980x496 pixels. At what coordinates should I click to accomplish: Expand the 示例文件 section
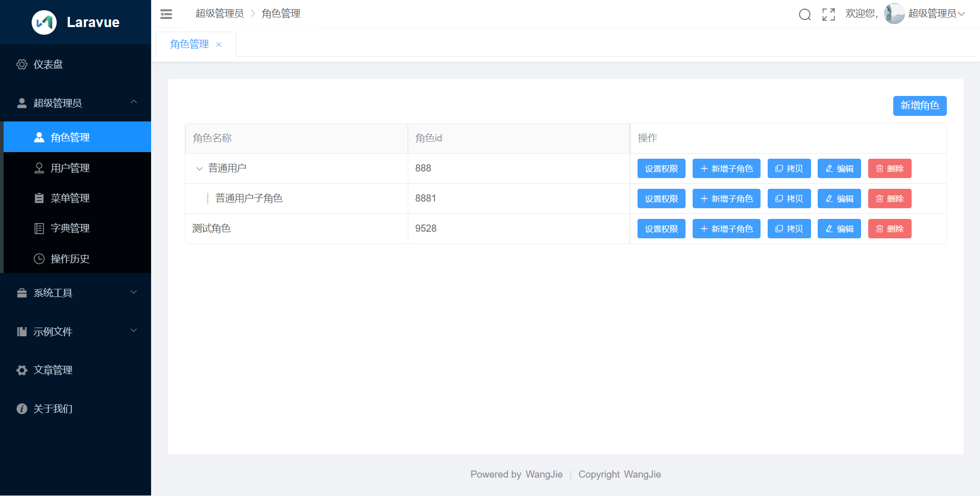pyautogui.click(x=53, y=331)
